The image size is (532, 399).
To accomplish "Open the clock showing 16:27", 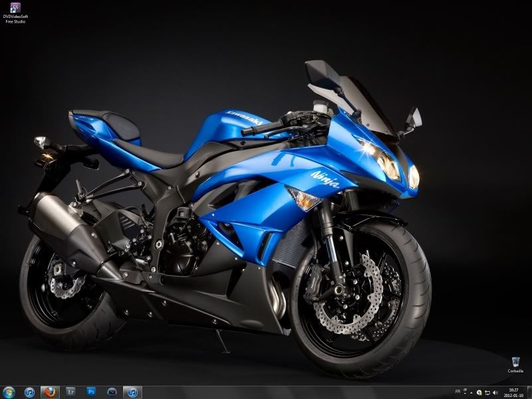I will pos(513,392).
